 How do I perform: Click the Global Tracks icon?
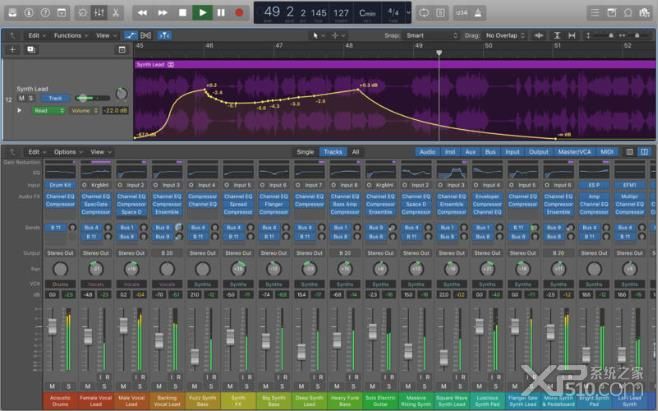122,50
